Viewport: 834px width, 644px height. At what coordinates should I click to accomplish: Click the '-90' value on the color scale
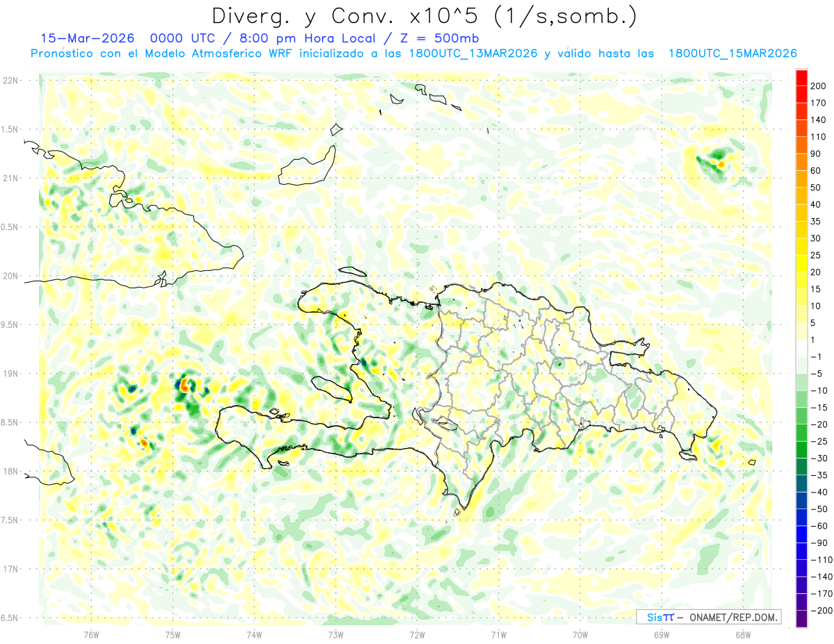(819, 543)
